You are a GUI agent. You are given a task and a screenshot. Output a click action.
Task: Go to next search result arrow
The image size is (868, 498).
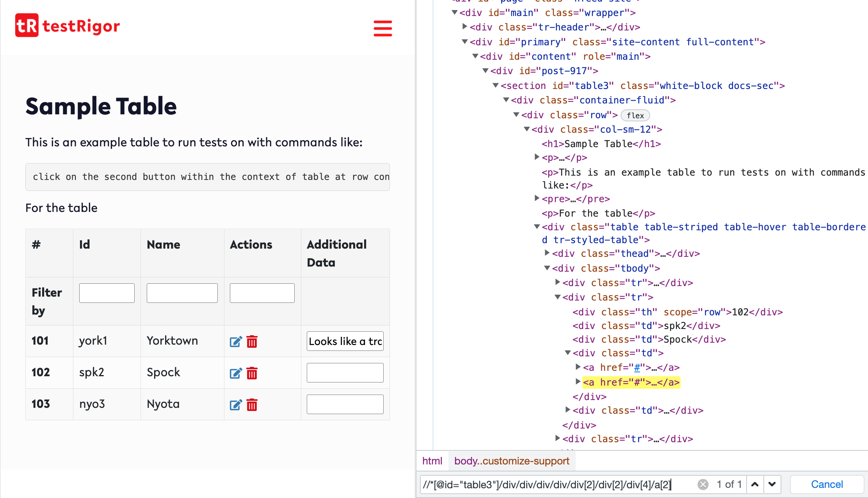coord(772,484)
